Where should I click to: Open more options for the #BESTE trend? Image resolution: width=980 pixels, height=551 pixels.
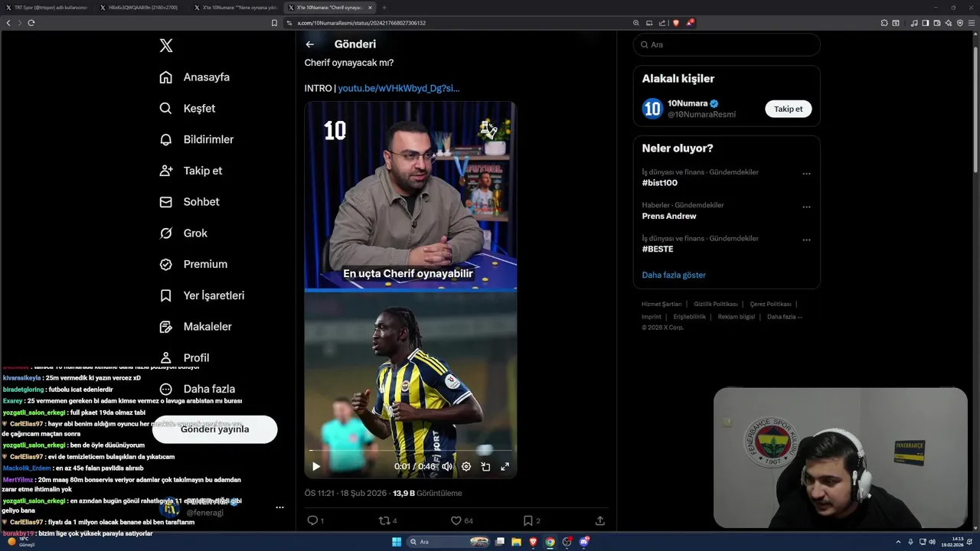click(806, 240)
